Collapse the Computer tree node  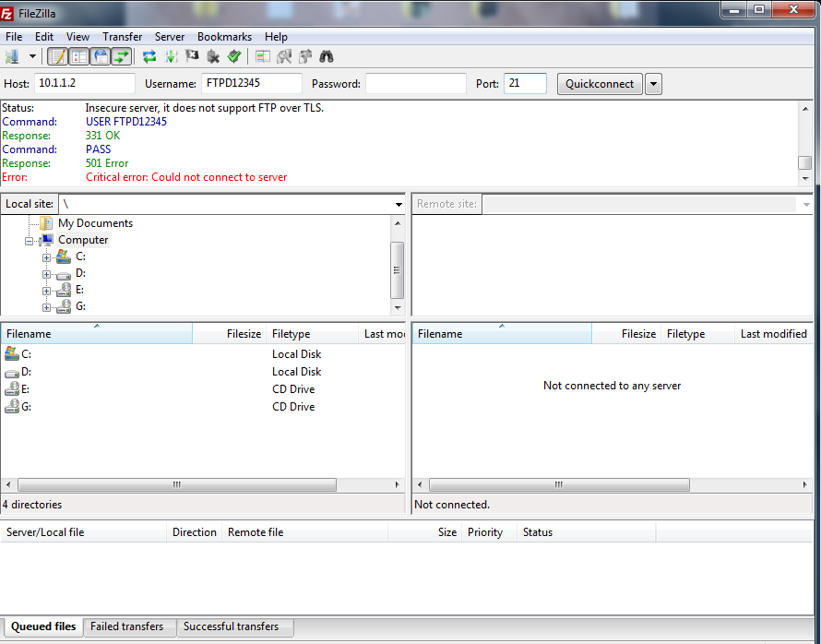coord(30,241)
